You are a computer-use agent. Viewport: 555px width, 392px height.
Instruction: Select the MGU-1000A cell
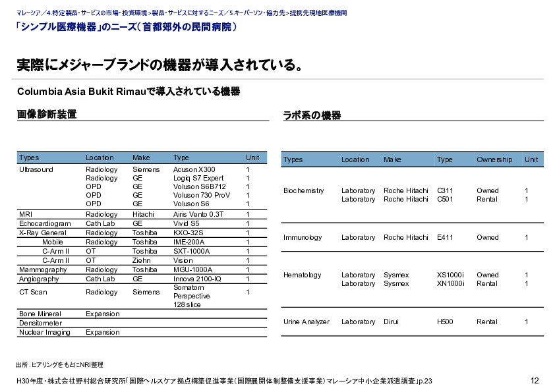pyautogui.click(x=192, y=269)
